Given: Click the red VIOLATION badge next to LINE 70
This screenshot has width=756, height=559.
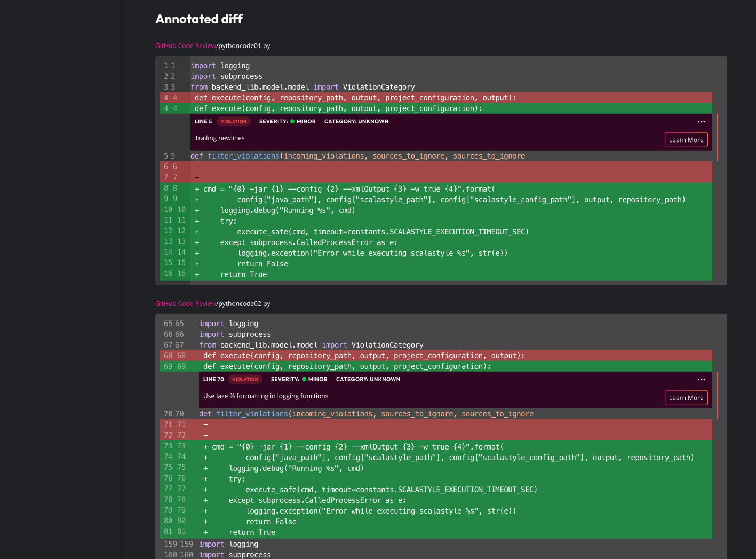Looking at the screenshot, I should pos(245,380).
